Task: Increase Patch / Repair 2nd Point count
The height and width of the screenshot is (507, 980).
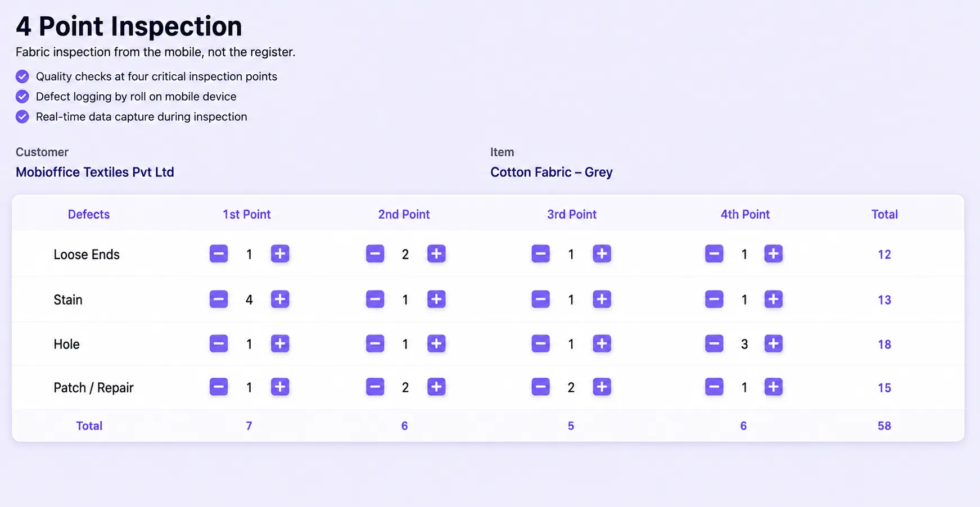Action: (436, 387)
